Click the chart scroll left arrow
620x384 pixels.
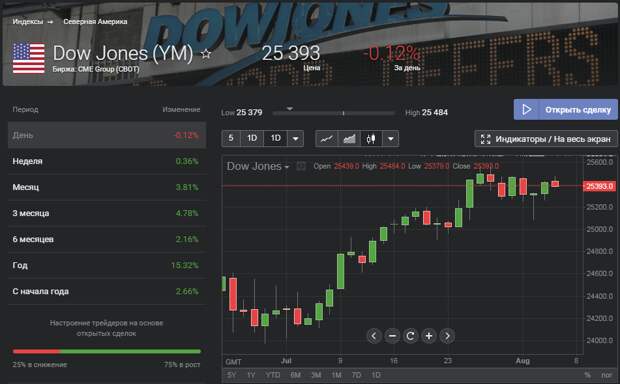click(374, 336)
